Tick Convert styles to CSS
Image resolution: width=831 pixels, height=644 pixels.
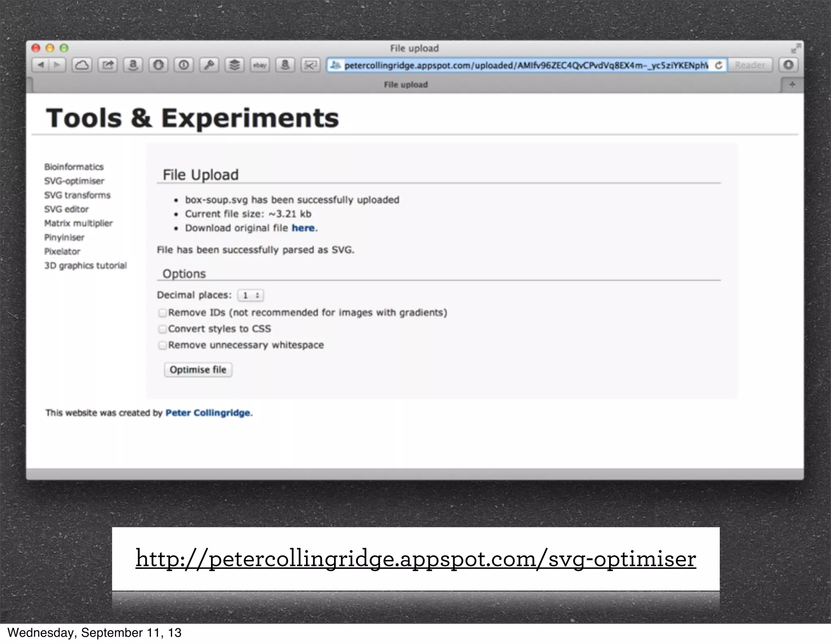tap(162, 329)
